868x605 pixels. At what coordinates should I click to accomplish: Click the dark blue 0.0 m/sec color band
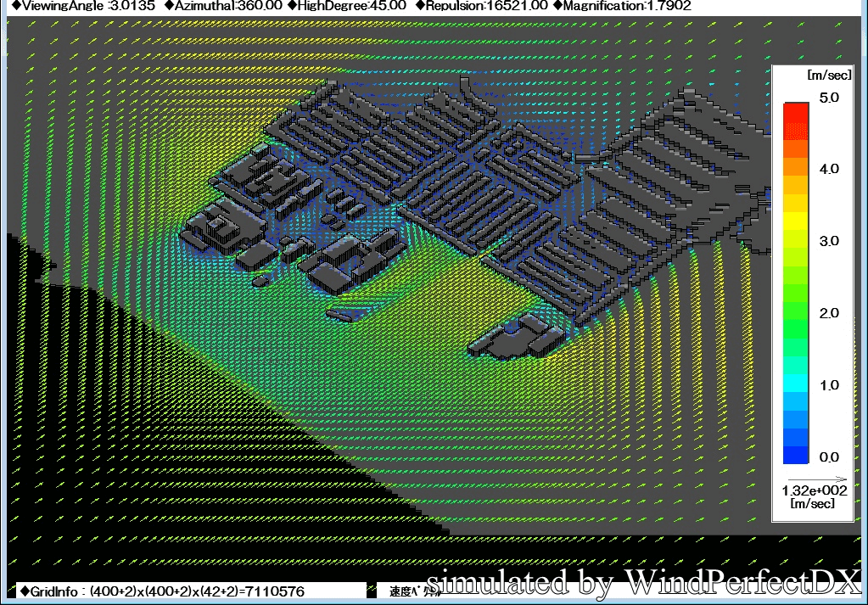click(796, 456)
